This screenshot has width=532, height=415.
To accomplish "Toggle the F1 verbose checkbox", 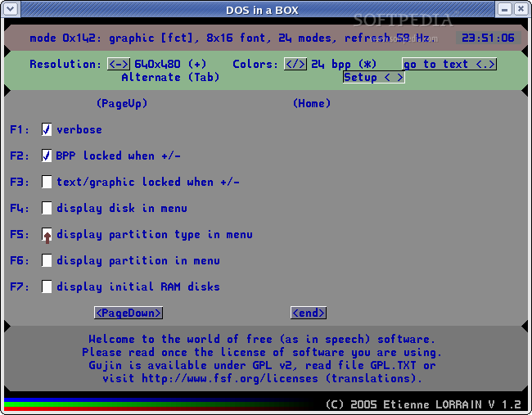I will pyautogui.click(x=47, y=129).
